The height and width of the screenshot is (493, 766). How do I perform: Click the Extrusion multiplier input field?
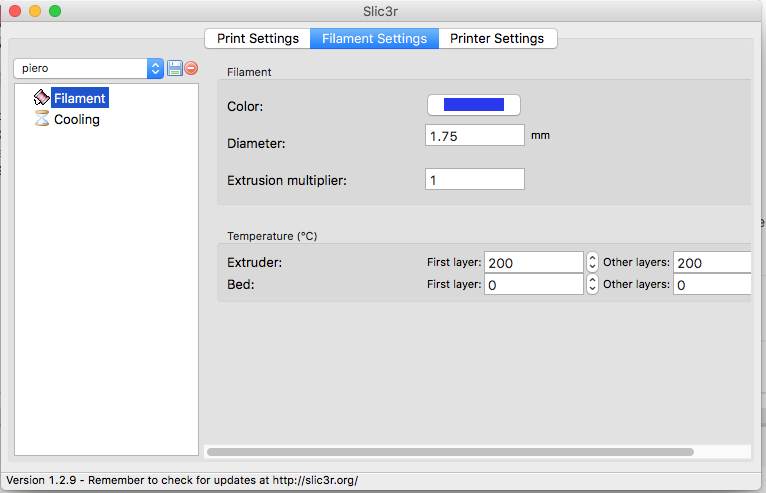(x=475, y=180)
